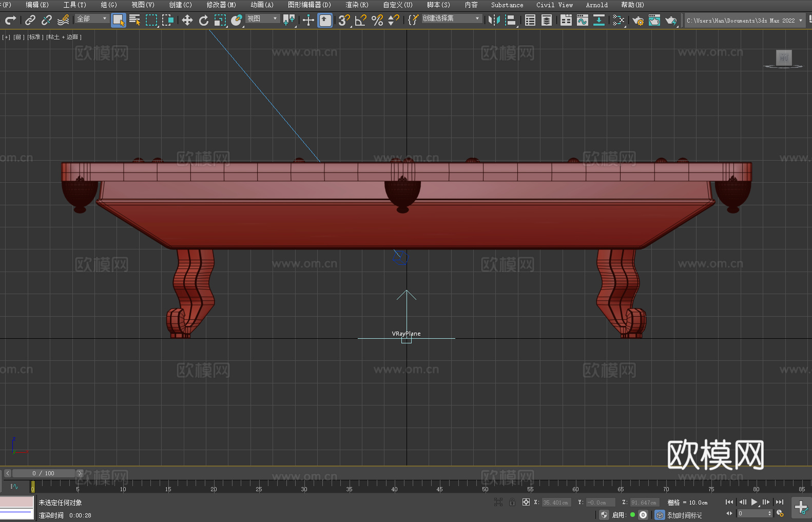Open the 全部 selection filter dropdown
The image size is (812, 522).
92,18
